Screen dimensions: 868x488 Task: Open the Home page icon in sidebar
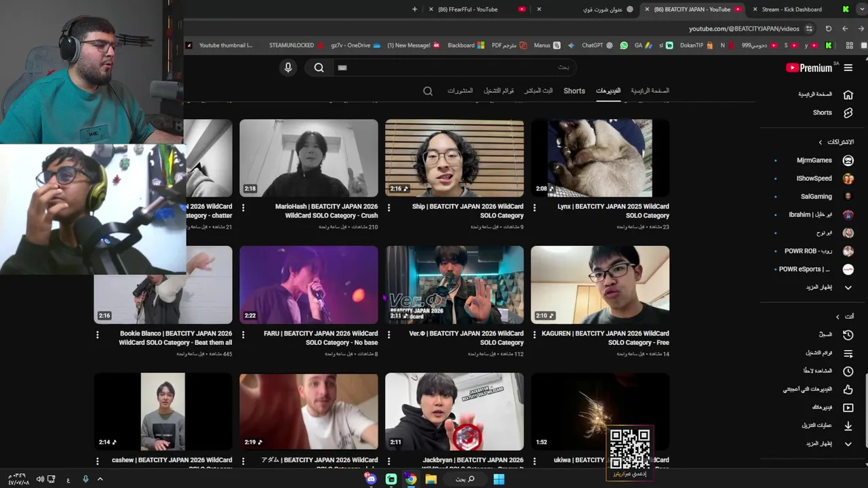point(848,94)
